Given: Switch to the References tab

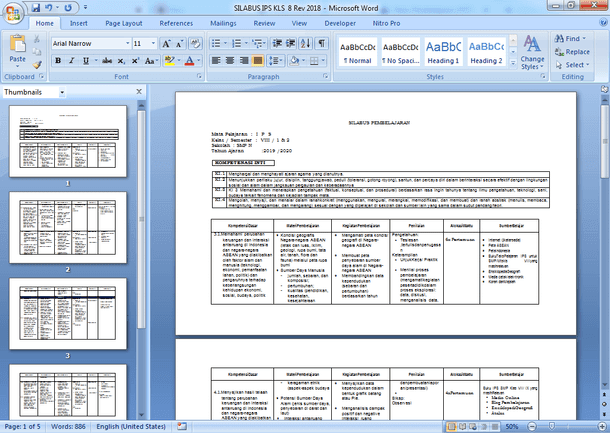Looking at the screenshot, I should click(x=176, y=23).
